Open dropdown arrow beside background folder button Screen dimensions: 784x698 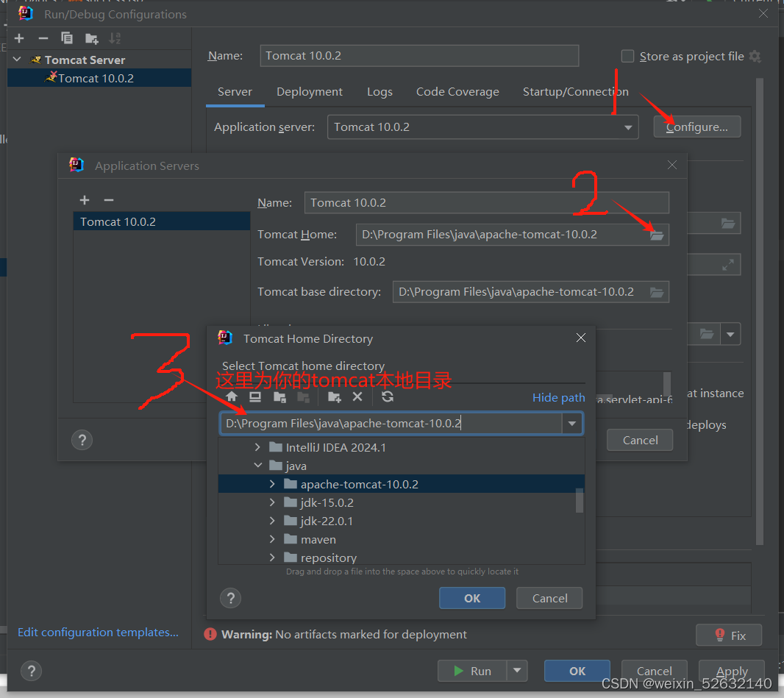[730, 335]
